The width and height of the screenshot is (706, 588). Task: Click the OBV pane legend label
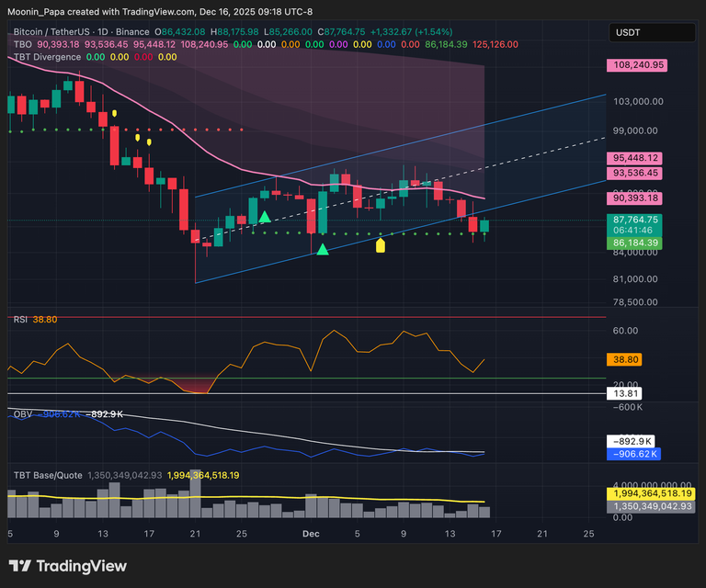pos(22,414)
